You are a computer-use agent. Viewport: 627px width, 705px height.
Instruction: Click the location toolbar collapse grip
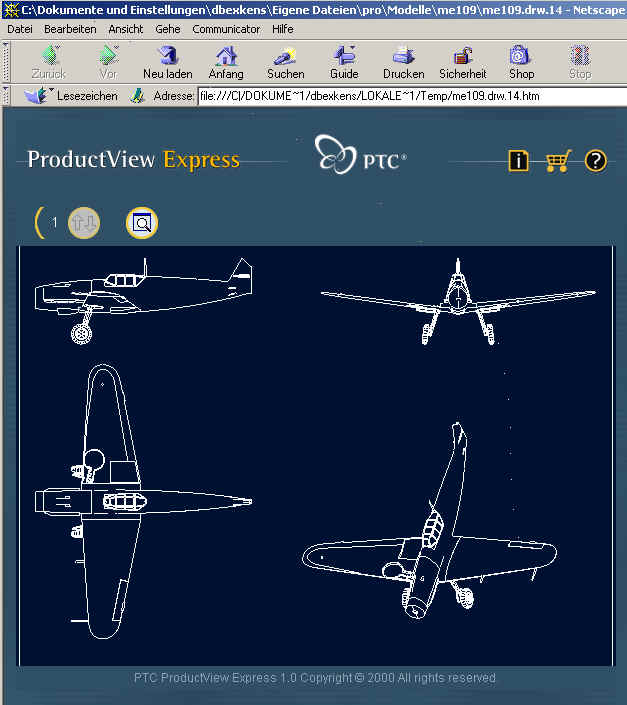pyautogui.click(x=6, y=96)
